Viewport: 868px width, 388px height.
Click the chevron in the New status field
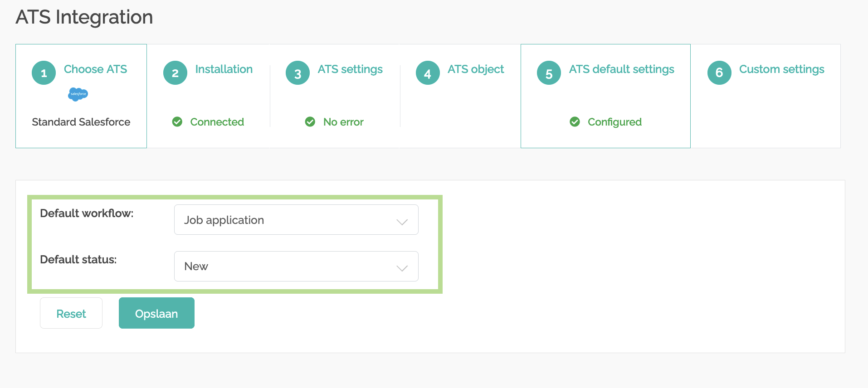coord(402,268)
